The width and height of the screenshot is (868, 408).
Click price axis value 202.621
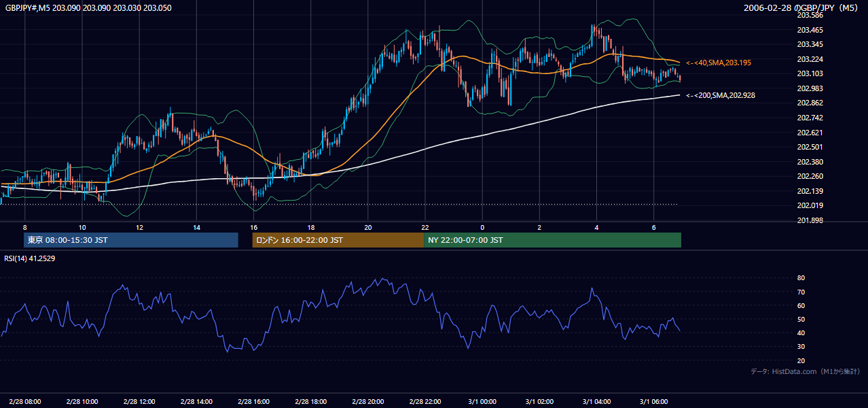(810, 133)
